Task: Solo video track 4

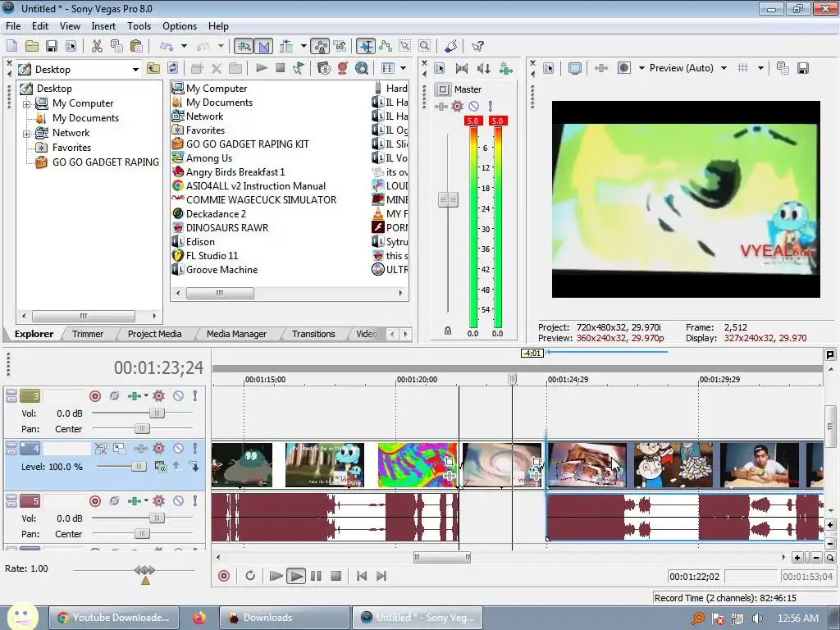Action: click(x=194, y=448)
